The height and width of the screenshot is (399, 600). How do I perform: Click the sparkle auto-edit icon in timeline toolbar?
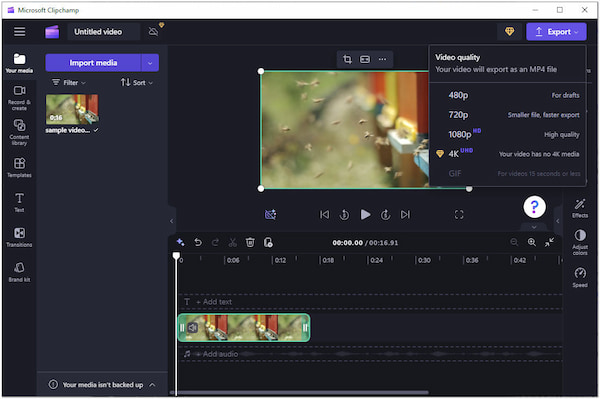click(180, 242)
